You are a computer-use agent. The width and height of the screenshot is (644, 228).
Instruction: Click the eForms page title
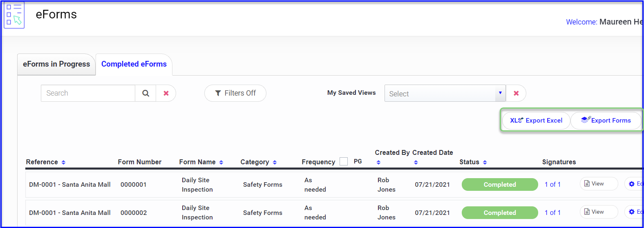(x=56, y=14)
